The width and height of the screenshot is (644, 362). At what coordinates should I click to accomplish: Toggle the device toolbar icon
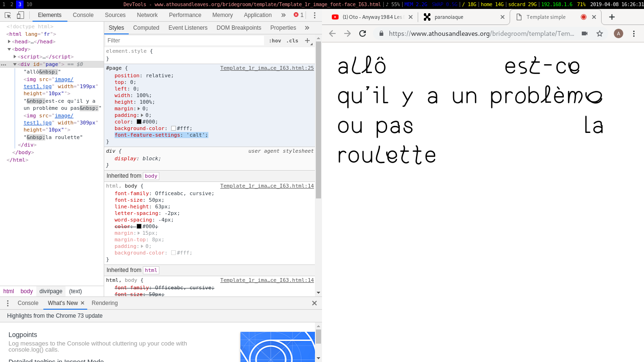tap(20, 15)
